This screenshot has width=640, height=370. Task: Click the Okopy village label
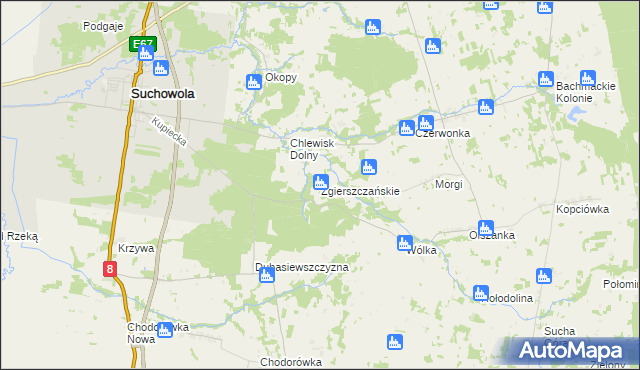pos(281,78)
